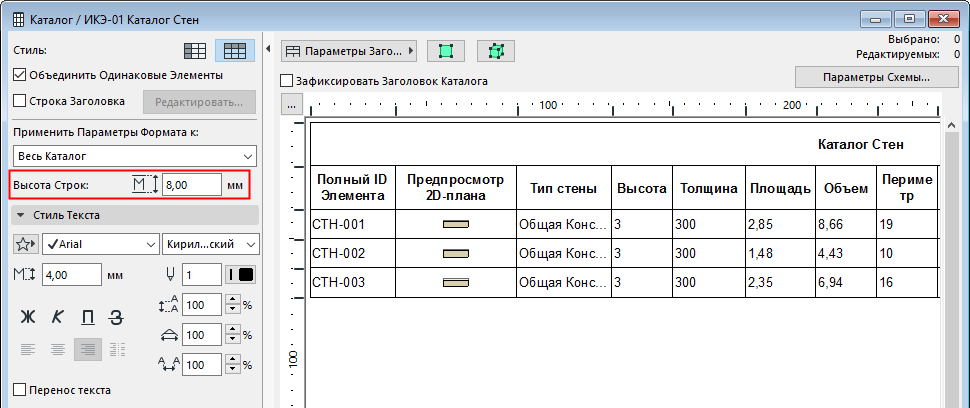This screenshot has height=408, width=970.
Task: Select the highlighted second table style icon
Action: coord(235,51)
